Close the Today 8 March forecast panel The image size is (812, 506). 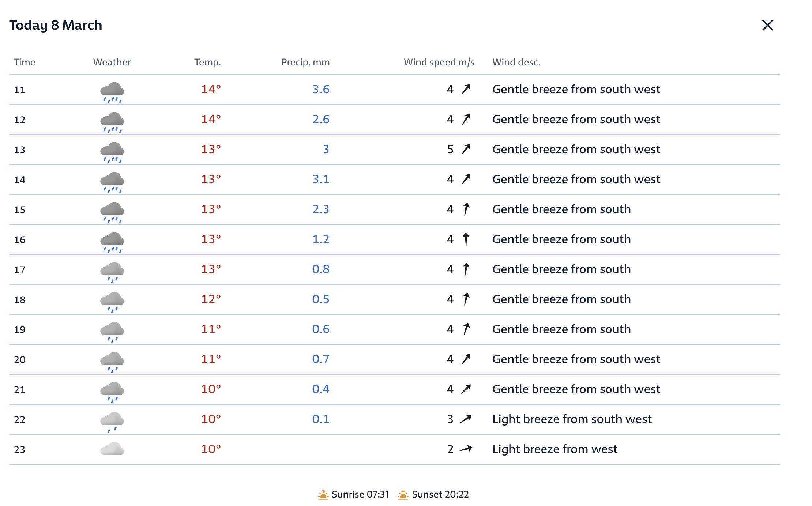[767, 25]
